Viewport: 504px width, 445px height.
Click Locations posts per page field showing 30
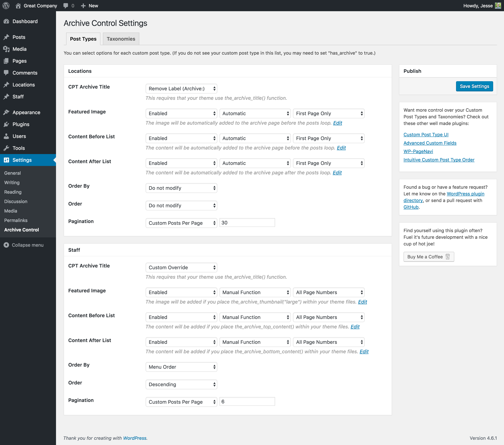coord(247,223)
